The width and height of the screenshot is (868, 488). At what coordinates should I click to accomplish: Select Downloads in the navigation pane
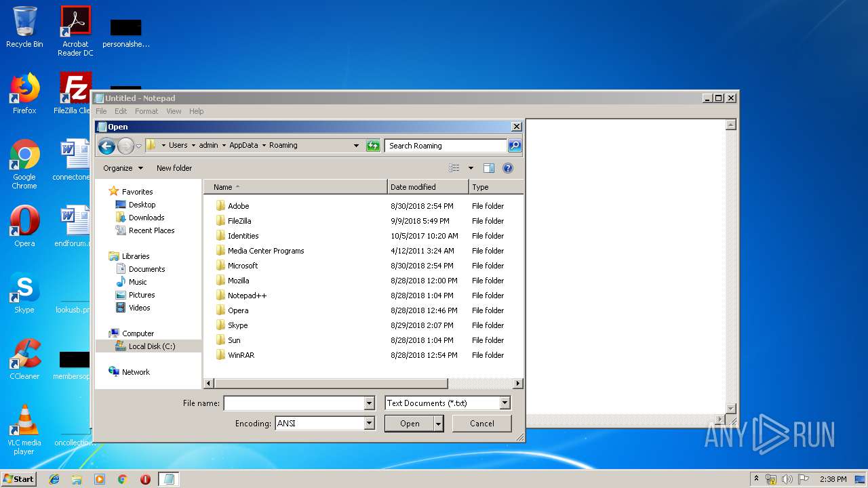tap(146, 218)
